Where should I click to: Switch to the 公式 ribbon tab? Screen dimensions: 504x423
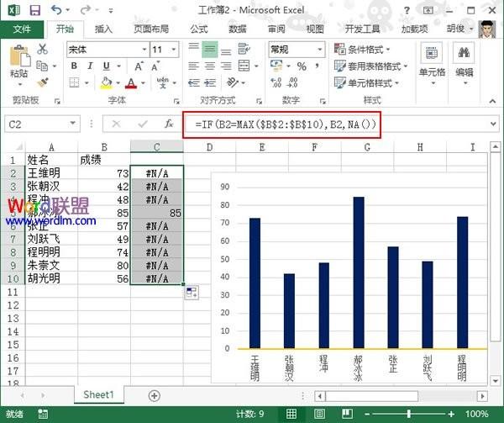click(x=199, y=29)
